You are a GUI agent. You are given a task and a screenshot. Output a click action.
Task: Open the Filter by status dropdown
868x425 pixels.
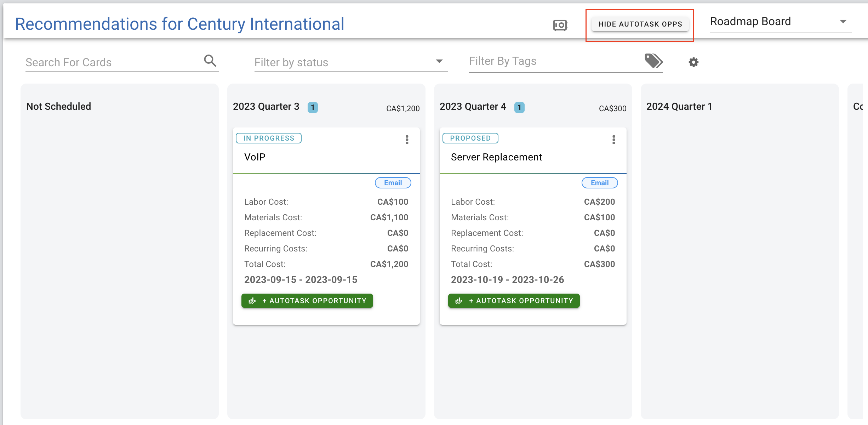tap(350, 62)
